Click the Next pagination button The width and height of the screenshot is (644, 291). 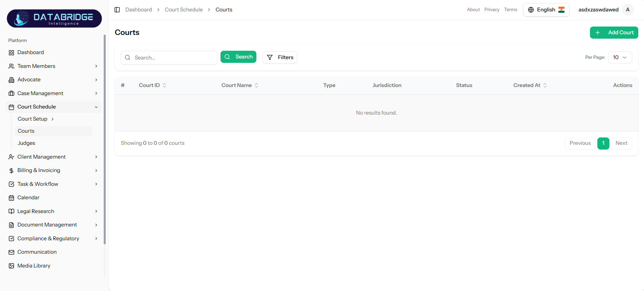pos(621,143)
